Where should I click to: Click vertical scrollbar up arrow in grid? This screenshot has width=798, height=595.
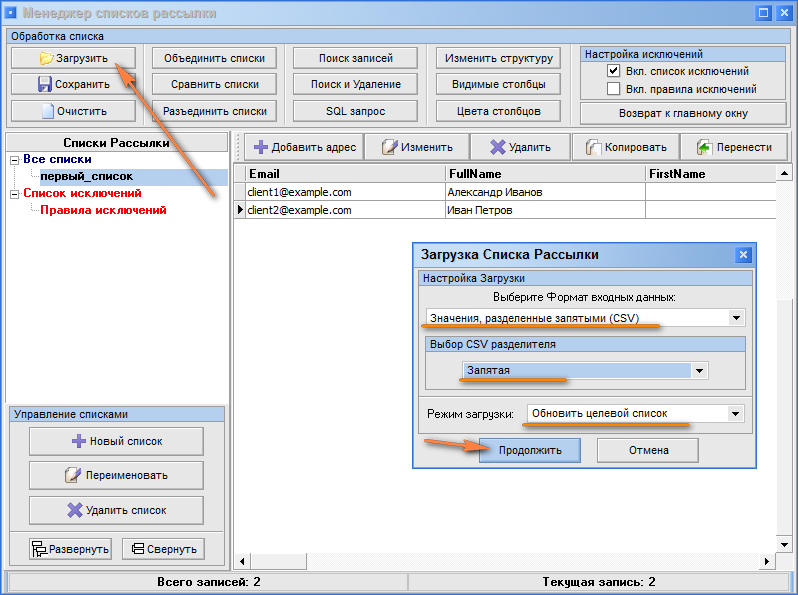(x=784, y=174)
